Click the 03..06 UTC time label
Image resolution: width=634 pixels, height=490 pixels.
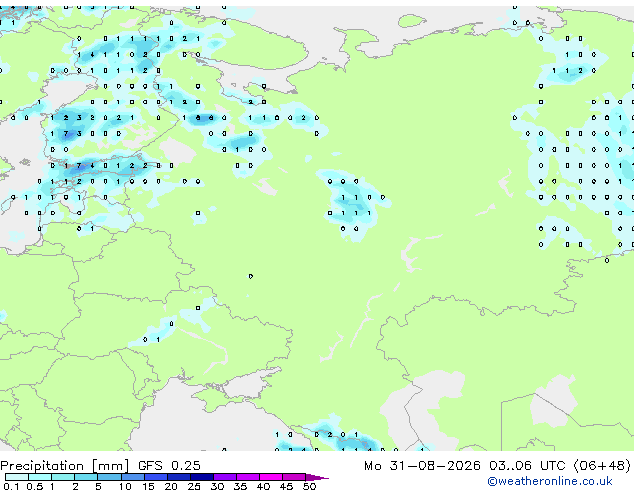point(527,466)
